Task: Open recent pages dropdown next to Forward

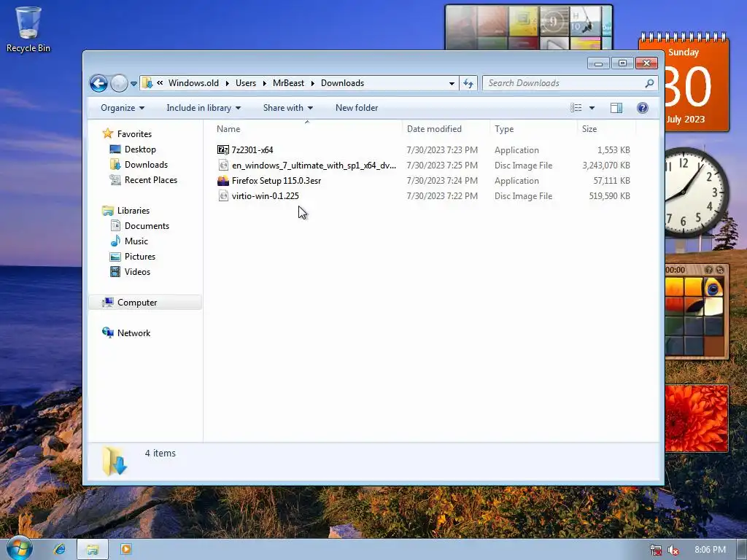Action: point(134,83)
